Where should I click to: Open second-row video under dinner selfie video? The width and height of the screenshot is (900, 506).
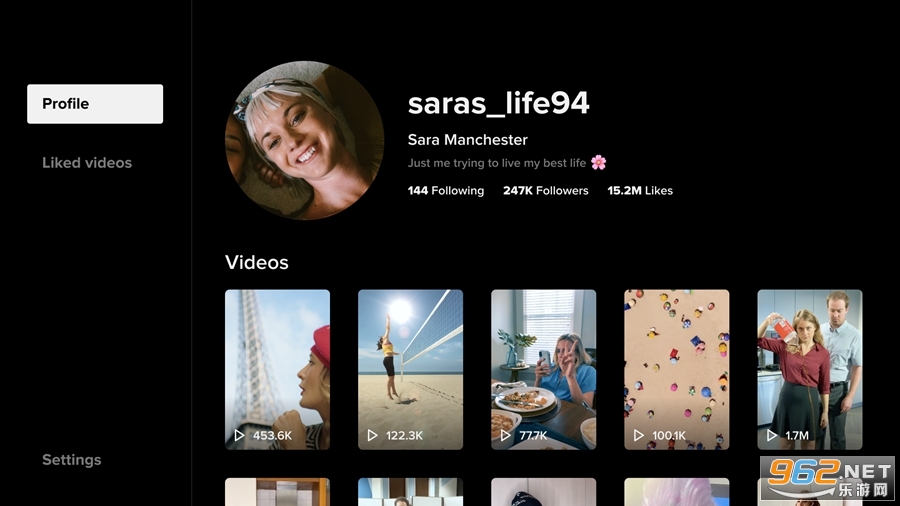click(x=544, y=492)
